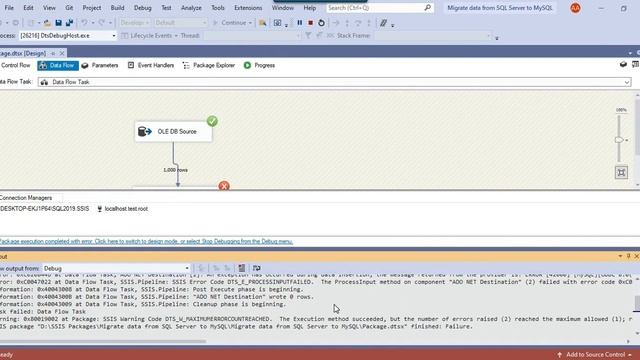Open the Thread dropdown
The height and width of the screenshot is (360, 640).
click(252, 36)
